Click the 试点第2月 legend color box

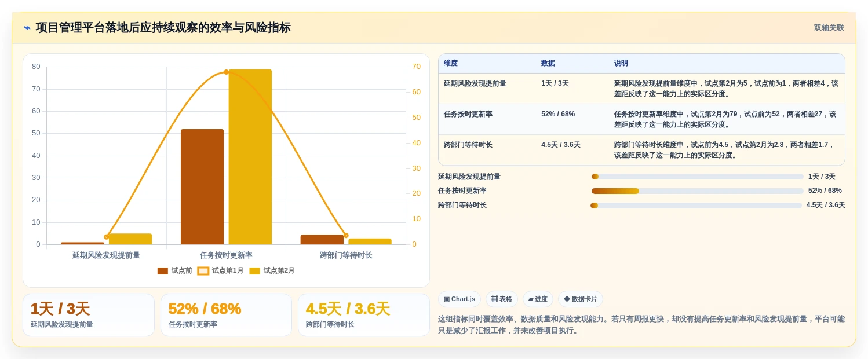(254, 271)
